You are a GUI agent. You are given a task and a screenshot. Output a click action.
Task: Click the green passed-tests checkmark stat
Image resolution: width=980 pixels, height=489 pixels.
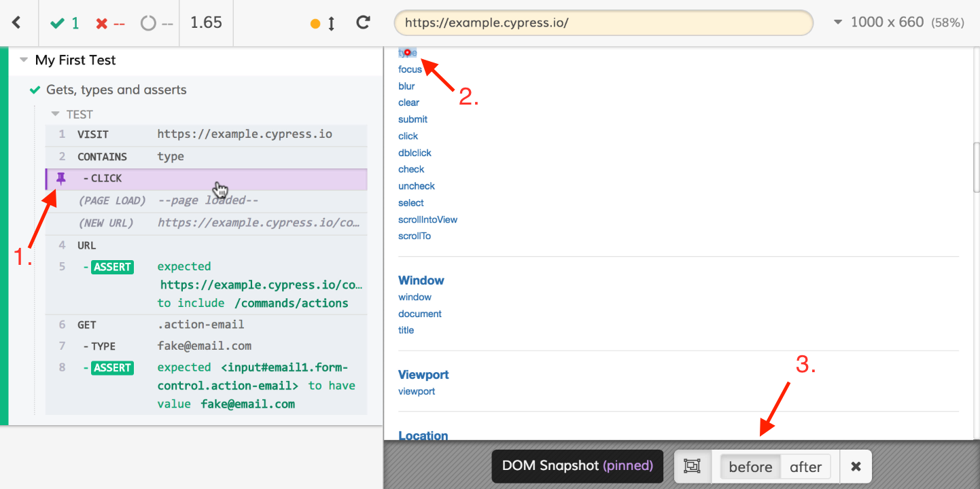(x=65, y=22)
